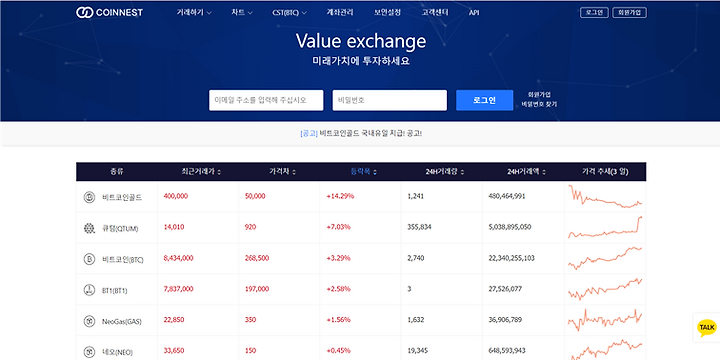Click the 14,010 price cell

click(x=173, y=227)
